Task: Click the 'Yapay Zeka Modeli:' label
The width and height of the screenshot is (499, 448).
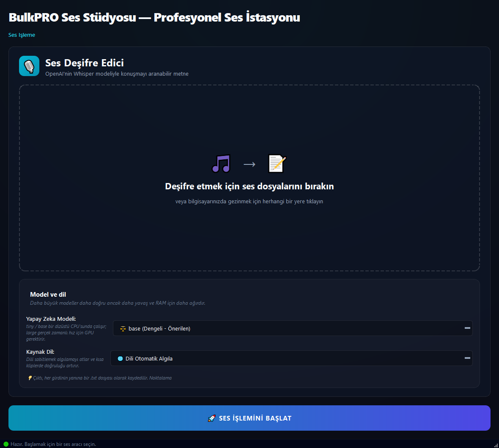Action: pyautogui.click(x=51, y=319)
